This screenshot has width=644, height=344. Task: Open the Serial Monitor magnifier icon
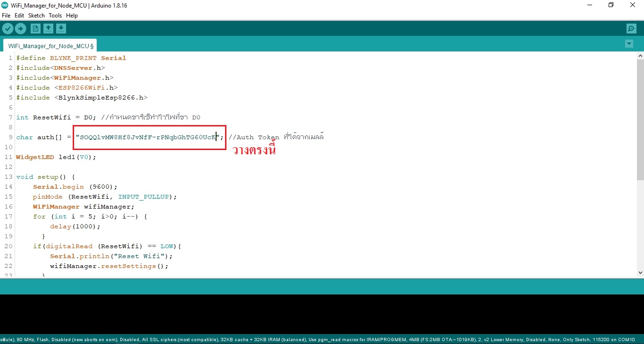point(631,29)
